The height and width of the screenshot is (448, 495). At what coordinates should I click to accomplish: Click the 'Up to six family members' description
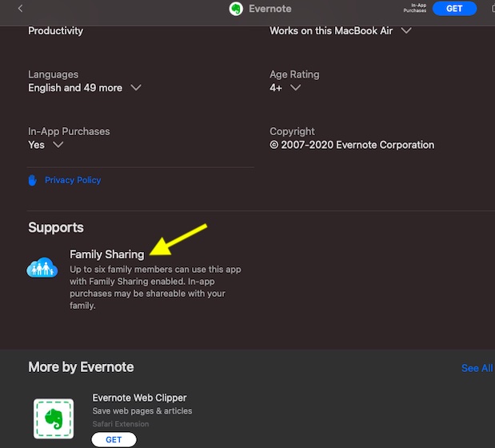155,287
